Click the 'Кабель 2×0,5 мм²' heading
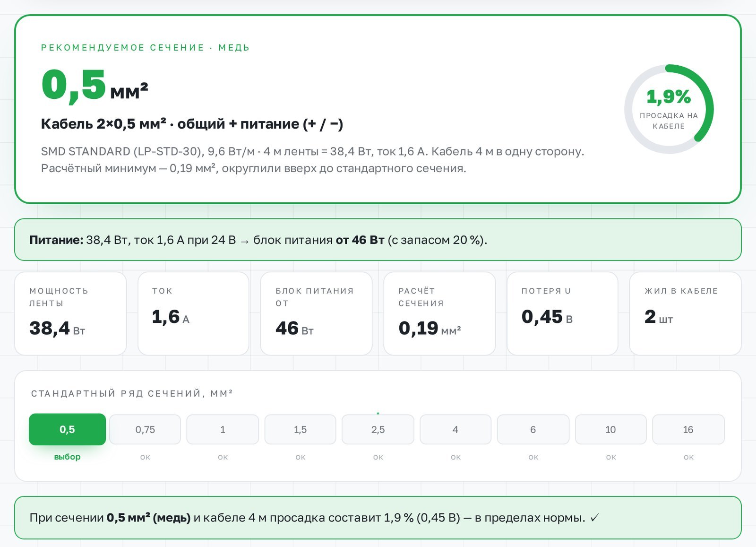Image resolution: width=756 pixels, height=547 pixels. pos(192,124)
